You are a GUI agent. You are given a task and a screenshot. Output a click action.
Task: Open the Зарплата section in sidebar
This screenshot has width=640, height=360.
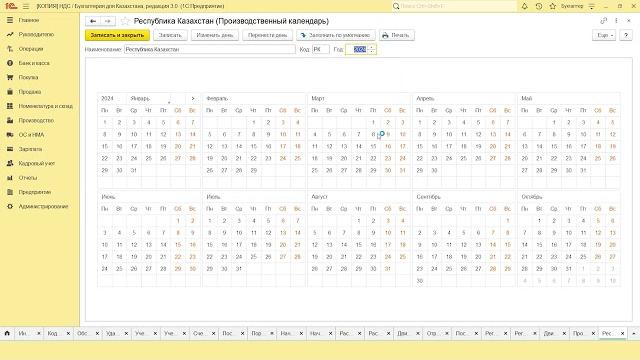[30, 149]
